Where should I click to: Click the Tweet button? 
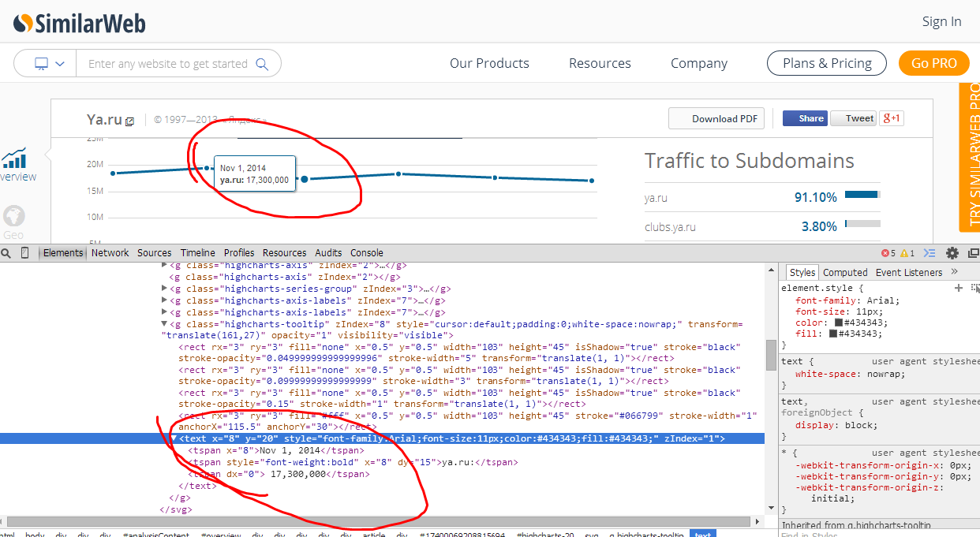[x=854, y=118]
